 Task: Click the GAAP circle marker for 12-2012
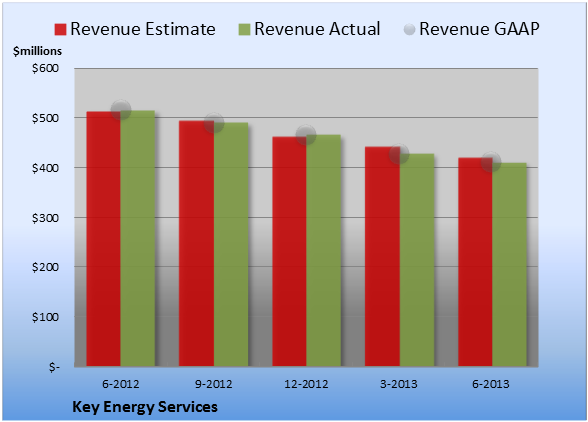coord(306,135)
